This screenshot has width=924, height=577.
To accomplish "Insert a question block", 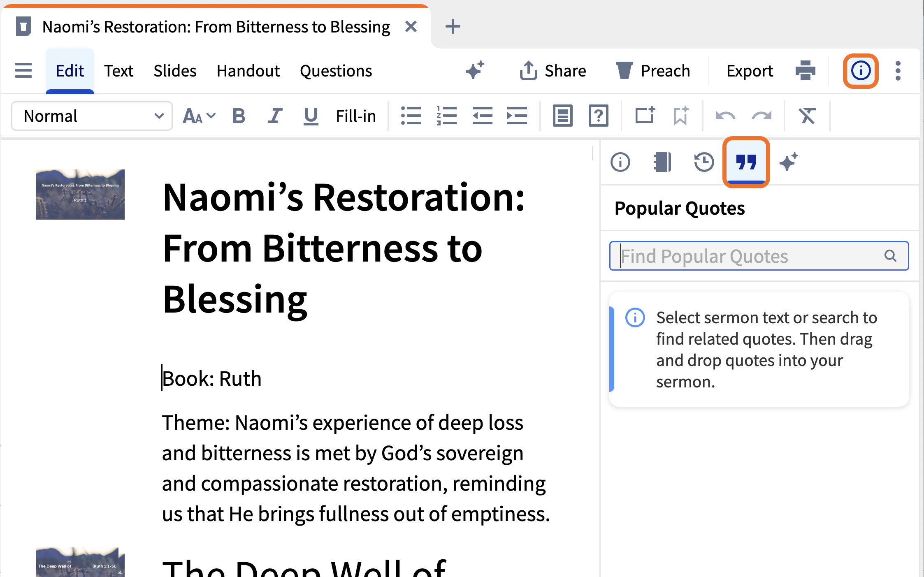I will point(599,116).
